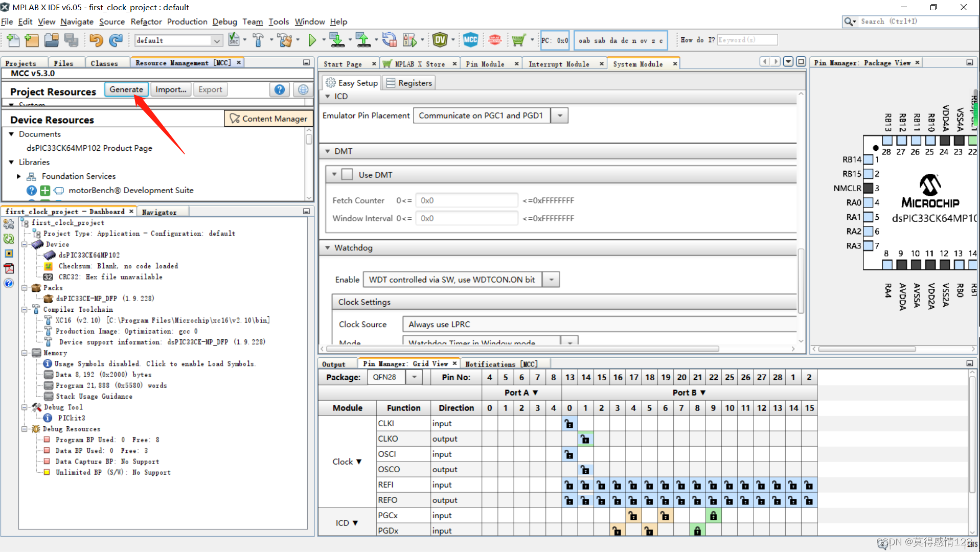Collapse the DMT section

click(328, 151)
